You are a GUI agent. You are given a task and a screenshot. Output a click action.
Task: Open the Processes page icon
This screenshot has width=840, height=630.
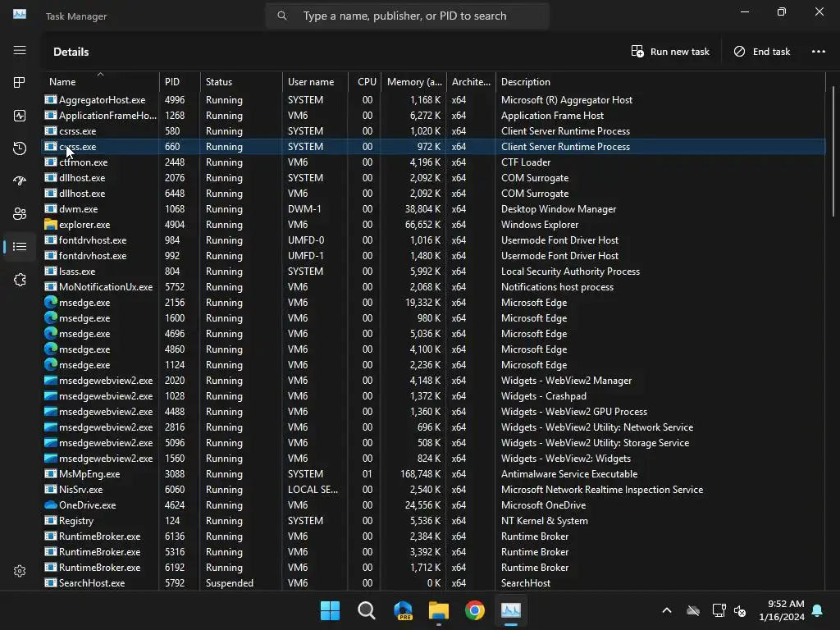click(x=20, y=83)
